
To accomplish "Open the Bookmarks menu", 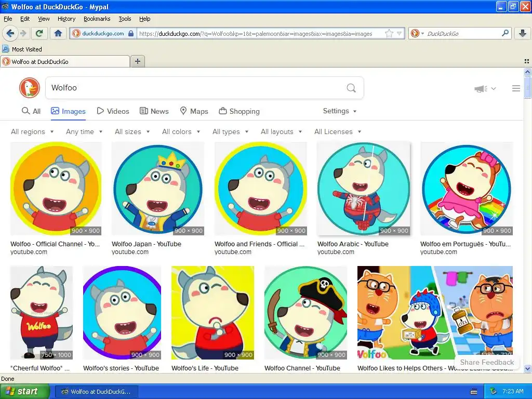I will point(97,19).
